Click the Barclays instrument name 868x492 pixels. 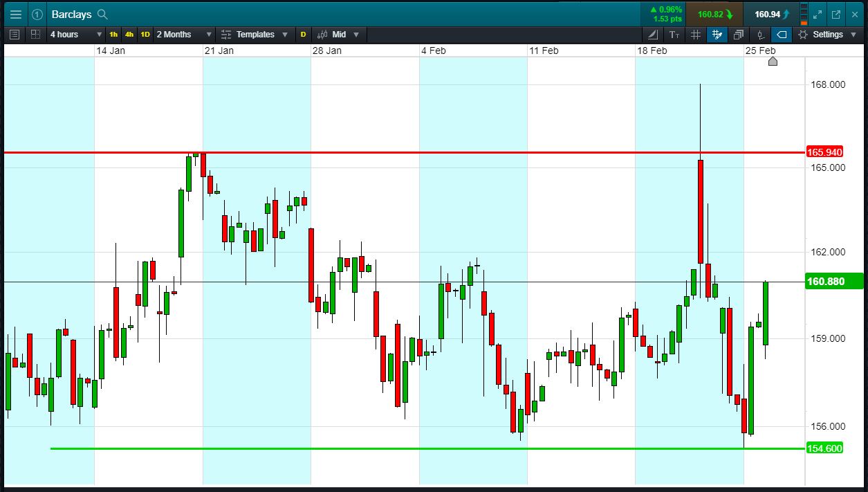point(71,14)
